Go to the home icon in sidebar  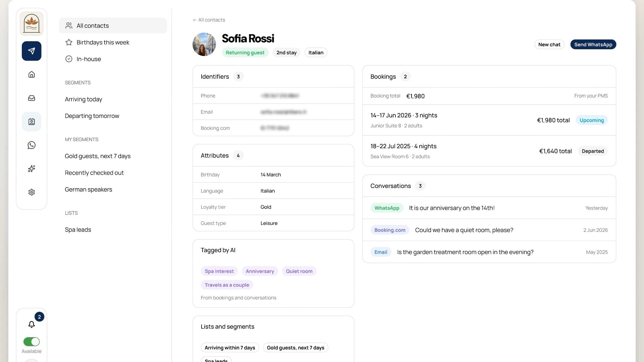point(32,74)
